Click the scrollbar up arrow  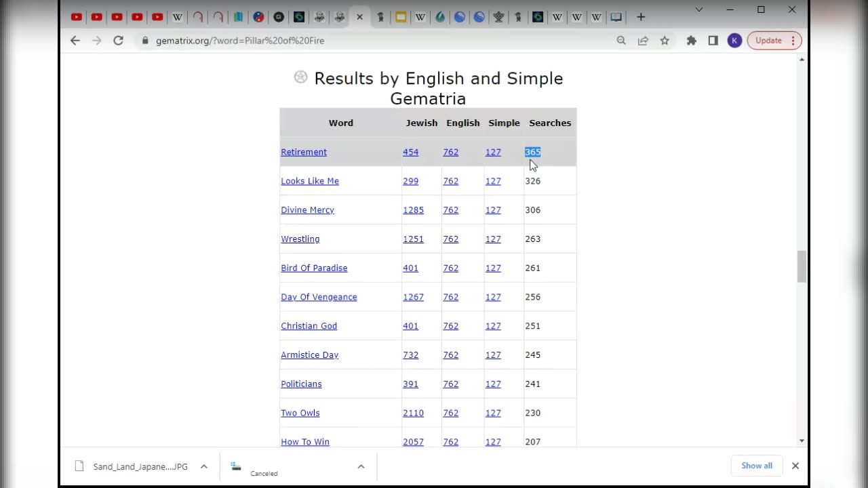[802, 60]
